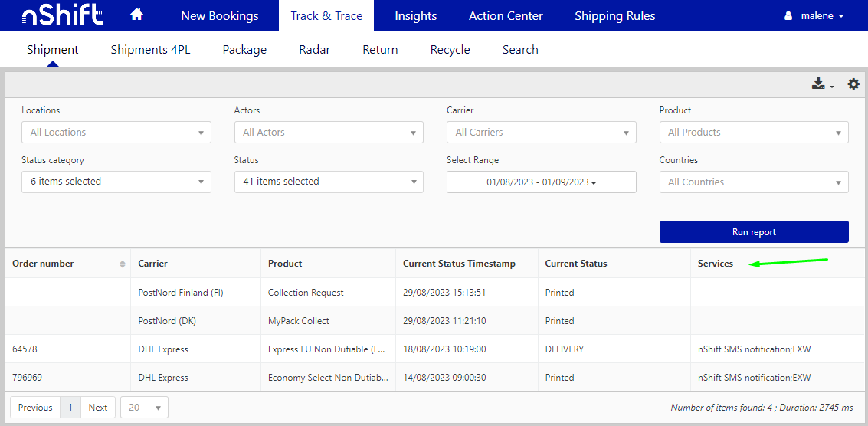Expand the All Carriers dropdown

(541, 133)
